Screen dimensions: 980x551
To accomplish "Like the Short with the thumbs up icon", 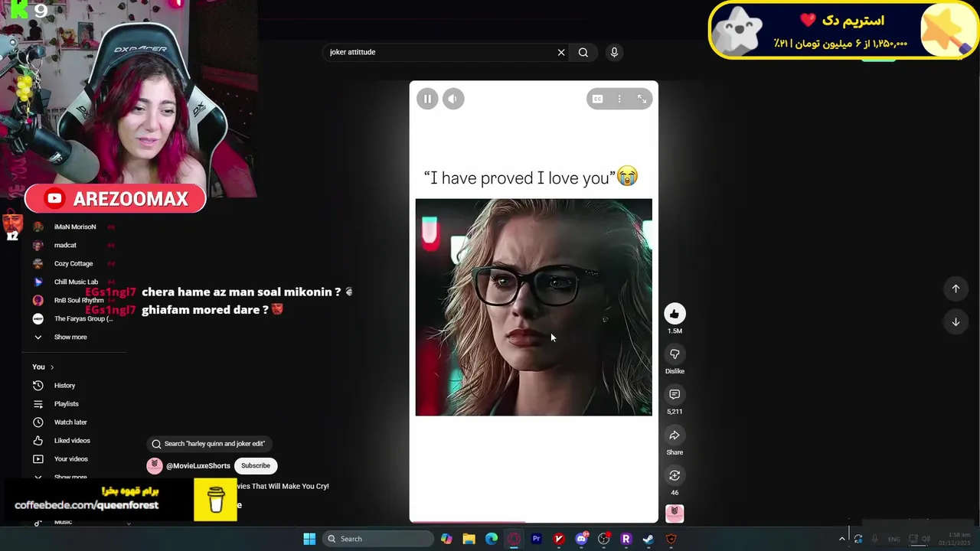I will 675,314.
